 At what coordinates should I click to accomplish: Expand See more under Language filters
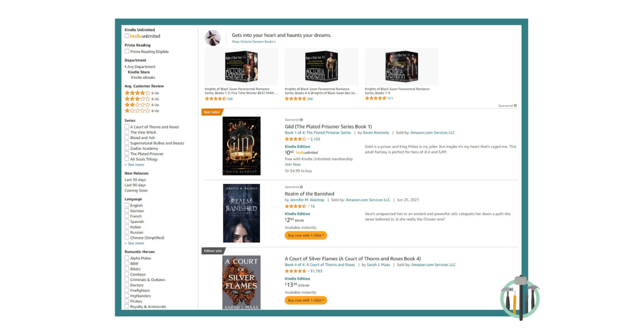tap(135, 243)
